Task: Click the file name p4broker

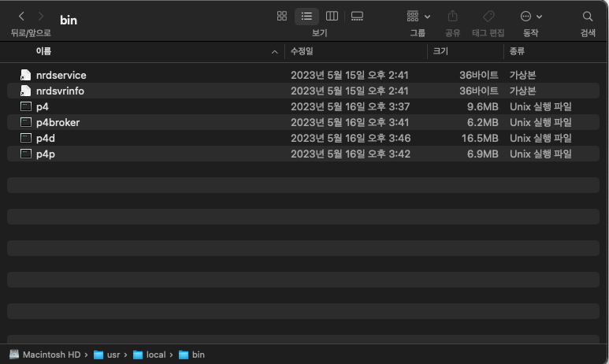Action: tap(58, 122)
